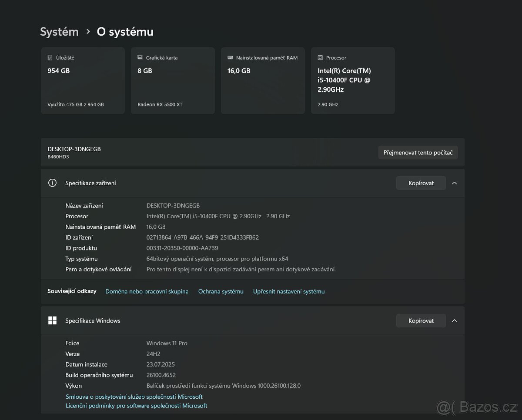
Task: Click Související odkazy label
Action: 72,291
